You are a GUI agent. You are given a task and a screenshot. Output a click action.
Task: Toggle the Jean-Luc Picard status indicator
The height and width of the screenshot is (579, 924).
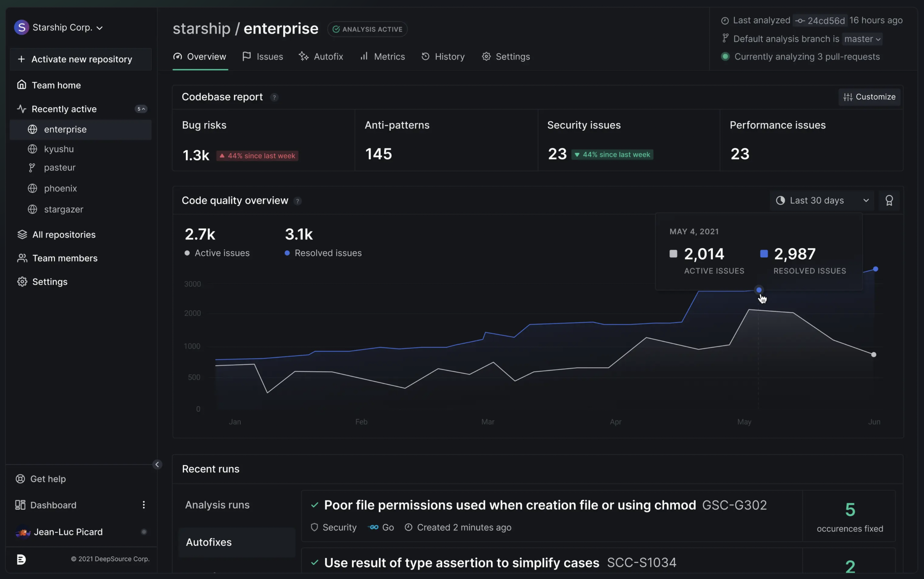pos(144,532)
